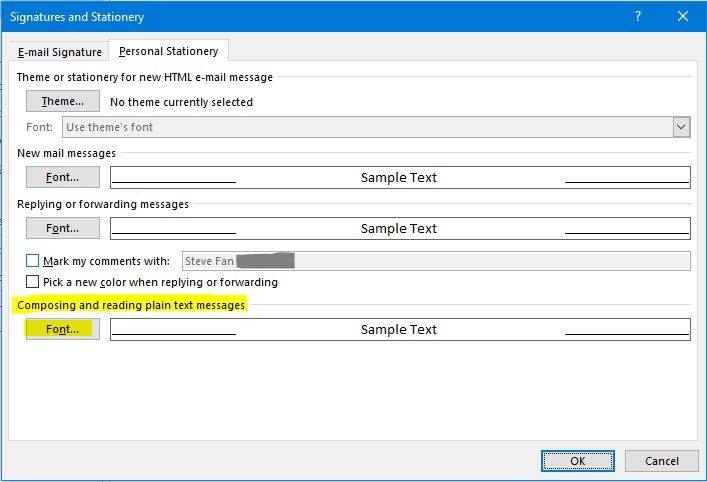Click the plain text Sample Text preview
Screen dimensions: 707x482
[x=399, y=329]
